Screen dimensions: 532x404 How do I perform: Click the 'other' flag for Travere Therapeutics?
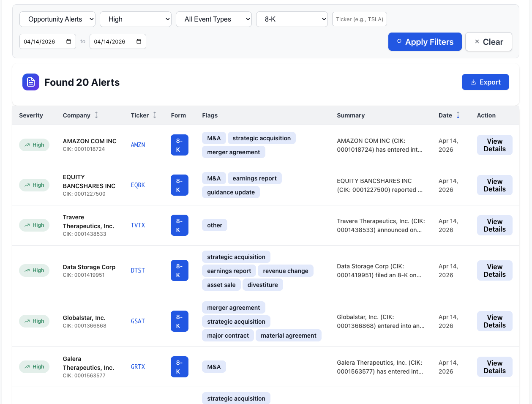215,225
